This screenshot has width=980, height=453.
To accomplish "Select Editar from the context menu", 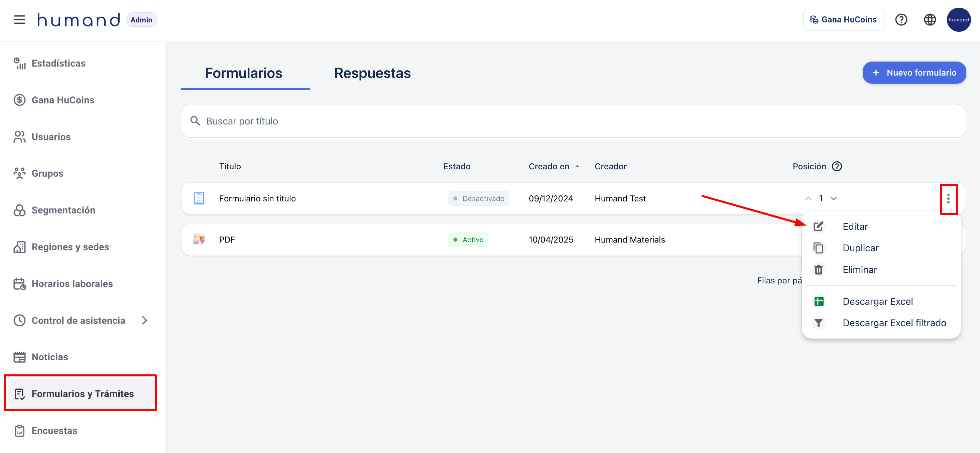I will tap(855, 226).
